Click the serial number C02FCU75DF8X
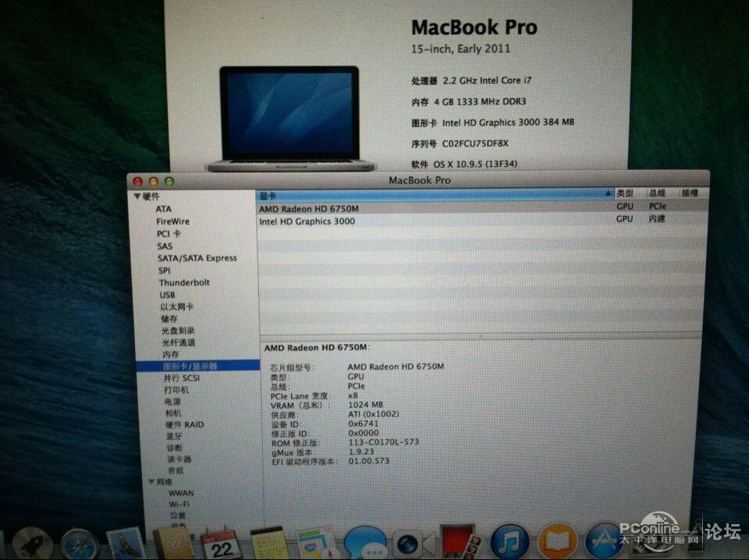749x560 pixels. point(475,144)
